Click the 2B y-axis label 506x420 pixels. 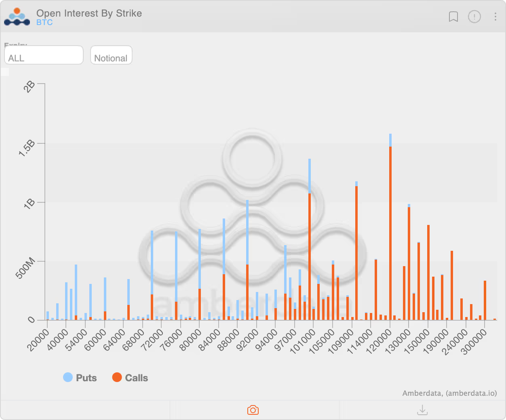tap(30, 86)
